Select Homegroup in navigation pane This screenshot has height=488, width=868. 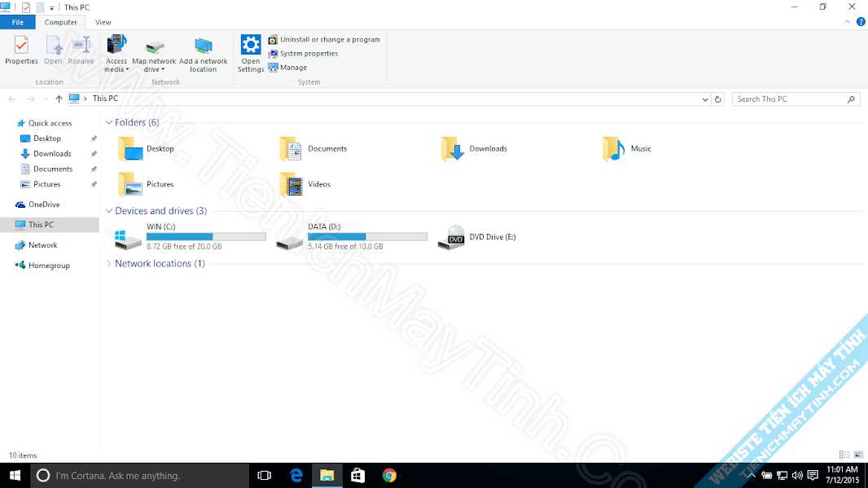(49, 266)
